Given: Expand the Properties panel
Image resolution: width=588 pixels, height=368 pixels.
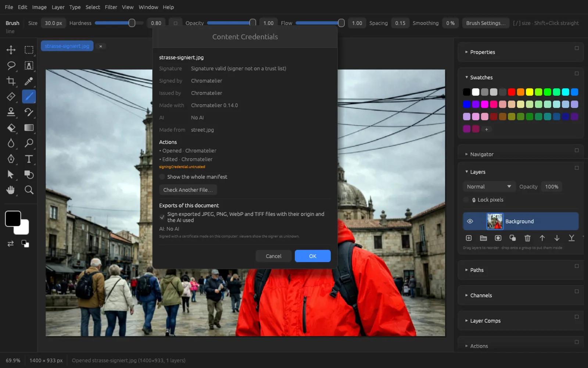Looking at the screenshot, I should 466,52.
